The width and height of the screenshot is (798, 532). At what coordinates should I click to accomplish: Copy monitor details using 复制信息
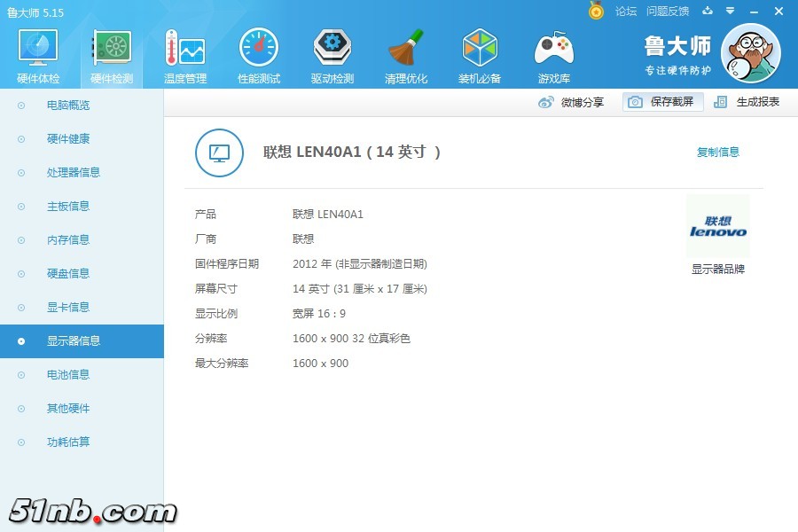(718, 152)
